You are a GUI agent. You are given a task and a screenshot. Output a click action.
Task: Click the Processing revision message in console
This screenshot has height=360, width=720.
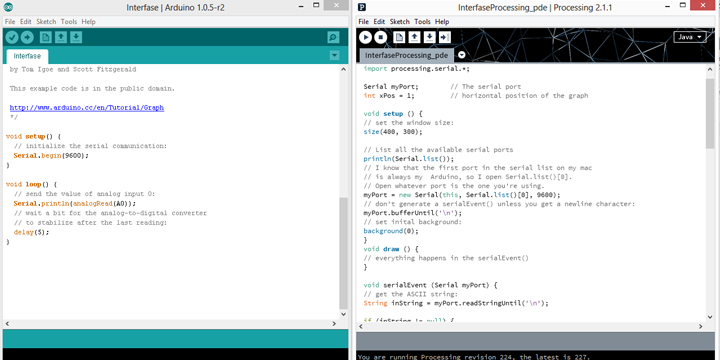(473, 356)
